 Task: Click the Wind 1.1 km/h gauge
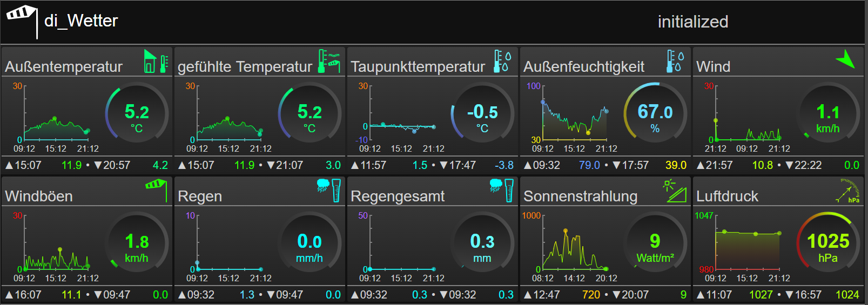(x=828, y=114)
